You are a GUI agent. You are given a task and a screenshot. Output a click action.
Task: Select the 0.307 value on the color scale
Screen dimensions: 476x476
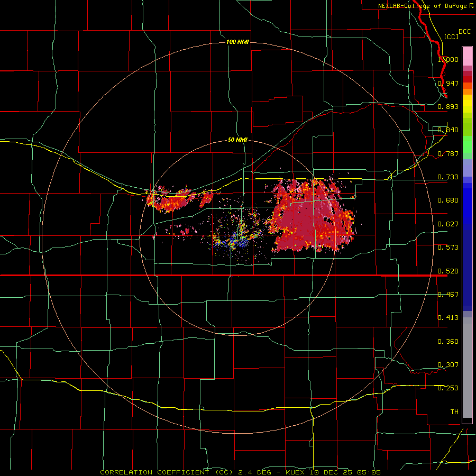(448, 365)
